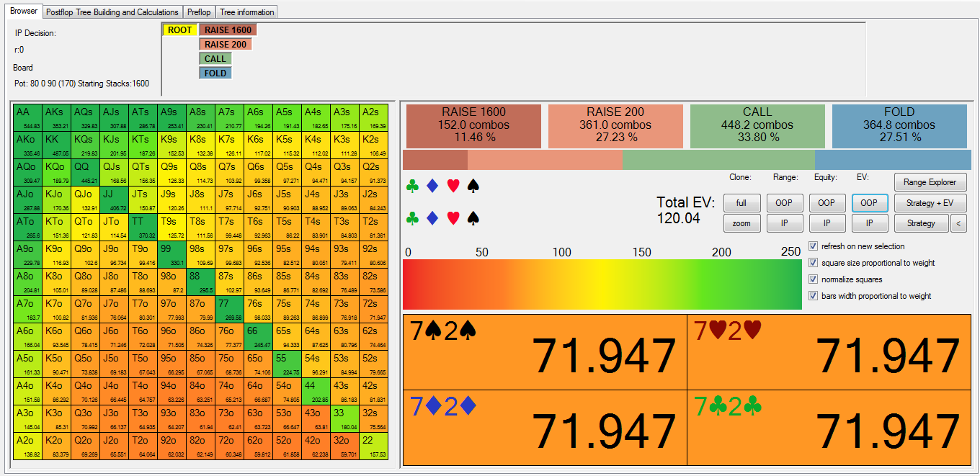Select the AKs hand cell
The height and width of the screenshot is (476, 980).
pyautogui.click(x=56, y=118)
